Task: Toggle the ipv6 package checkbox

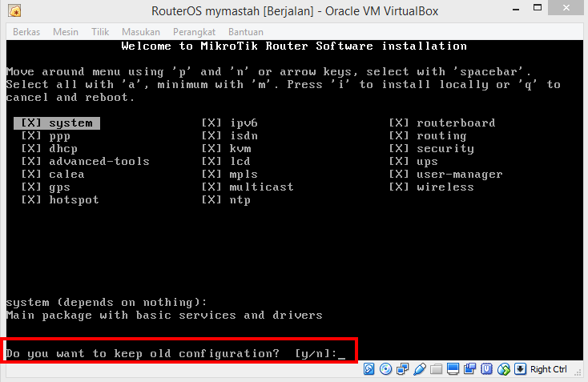Action: click(x=211, y=123)
